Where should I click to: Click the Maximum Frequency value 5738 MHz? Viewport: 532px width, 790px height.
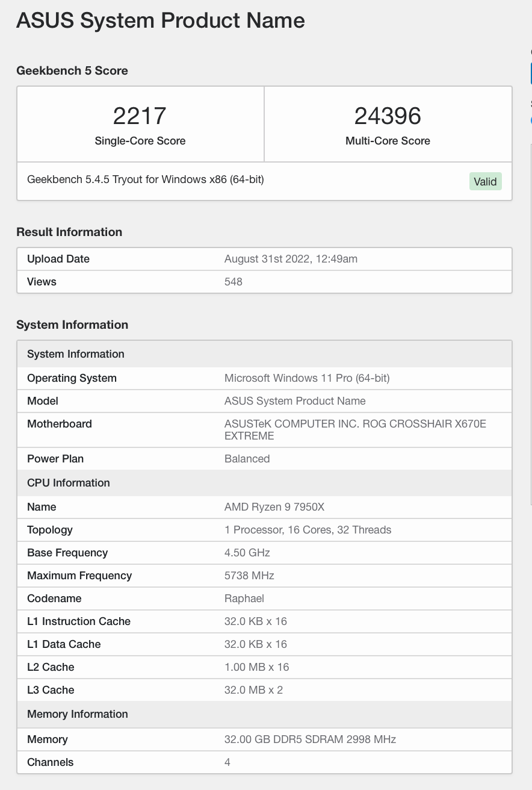pos(249,576)
